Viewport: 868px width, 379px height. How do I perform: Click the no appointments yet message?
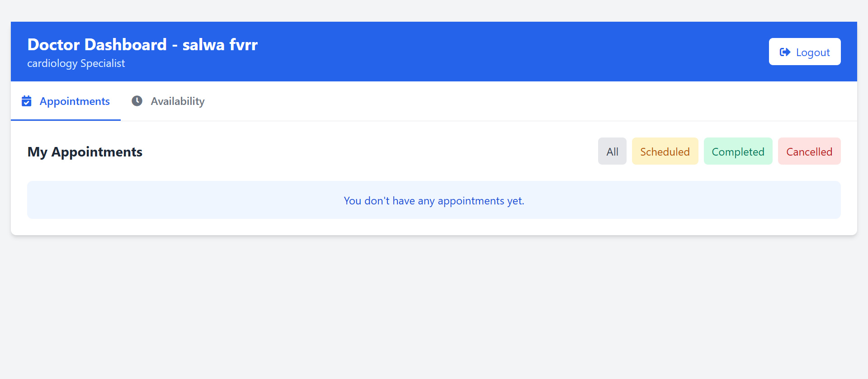(434, 201)
